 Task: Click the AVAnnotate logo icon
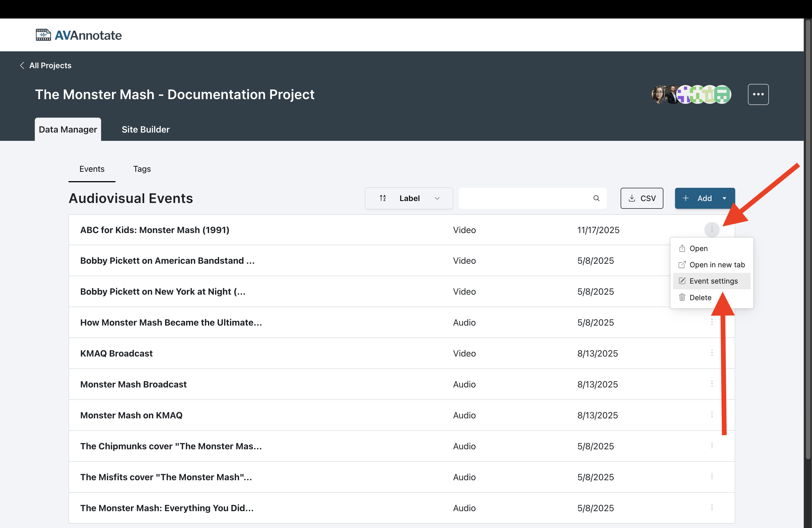pos(43,35)
